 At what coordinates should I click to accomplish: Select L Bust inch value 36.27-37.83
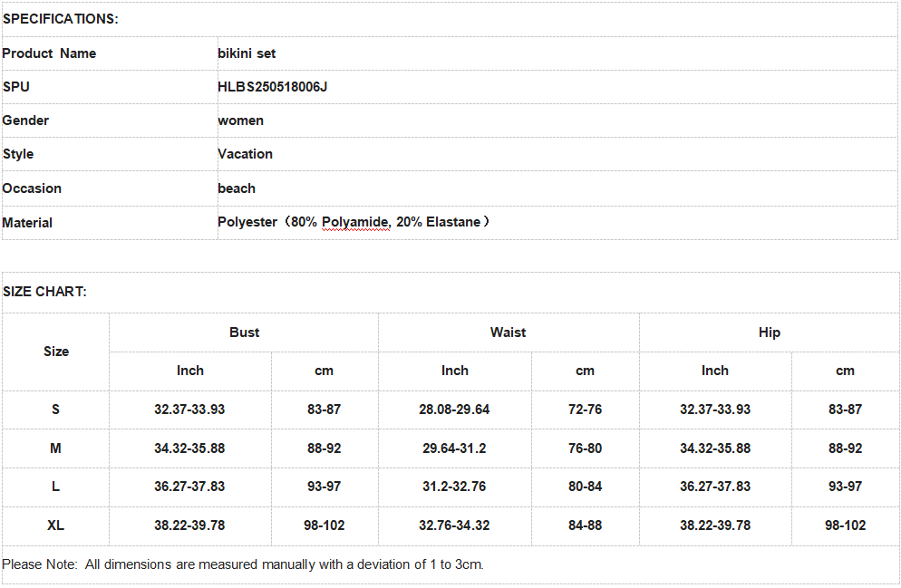189,487
